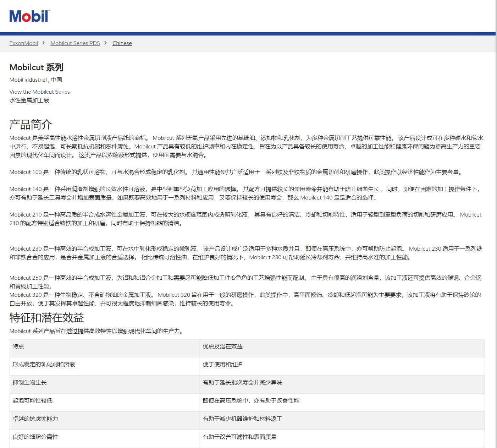Select the 有助于改善可滤性和表面质量 cell
The width and height of the screenshot is (497, 448).
point(342,439)
